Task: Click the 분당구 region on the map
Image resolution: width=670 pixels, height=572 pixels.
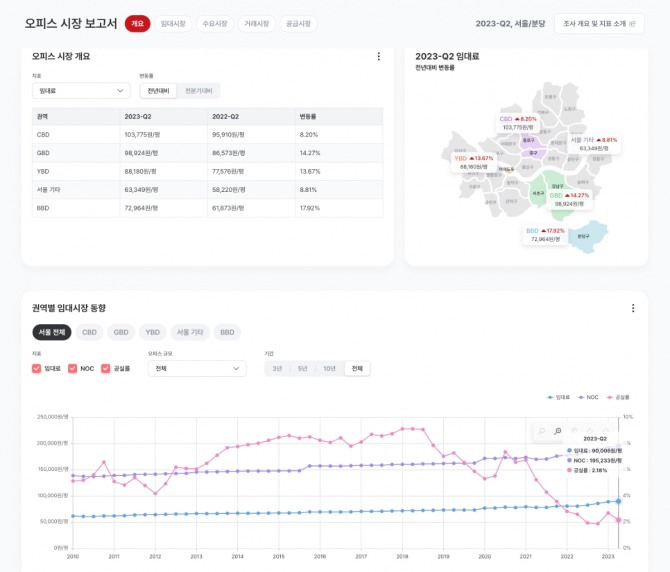Action: click(583, 236)
